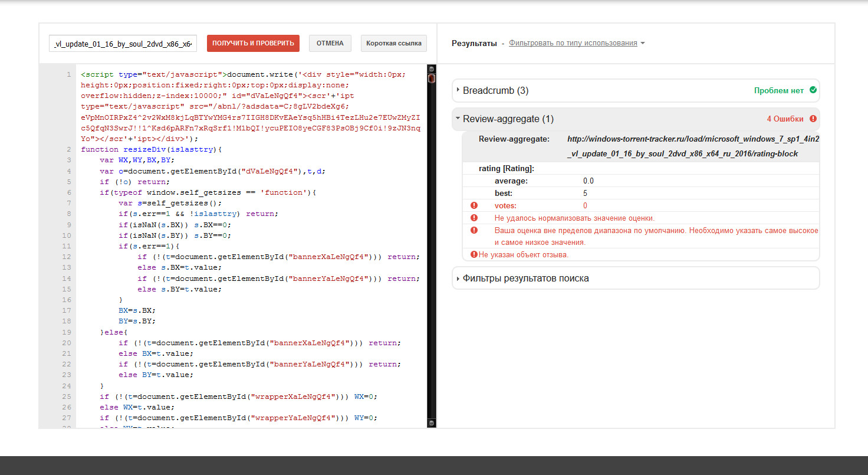The height and width of the screenshot is (475, 868).
Task: Click line number 5 in code gutter
Action: click(68, 182)
